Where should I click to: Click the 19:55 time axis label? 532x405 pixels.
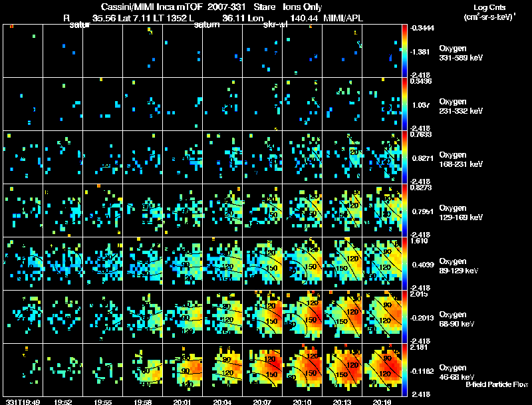coord(103,402)
